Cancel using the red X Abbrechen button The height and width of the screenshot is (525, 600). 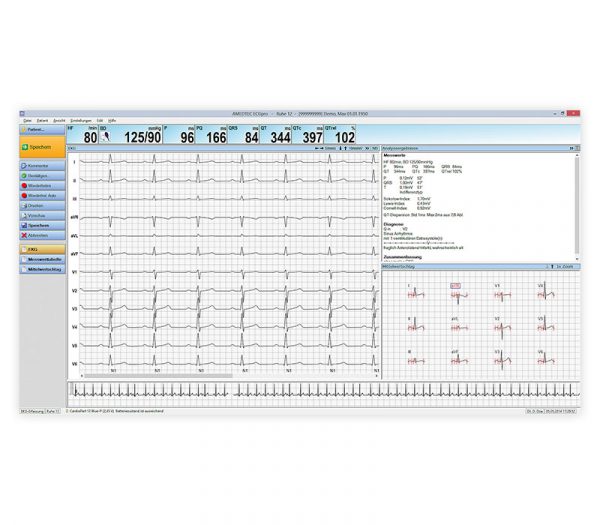tap(42, 236)
